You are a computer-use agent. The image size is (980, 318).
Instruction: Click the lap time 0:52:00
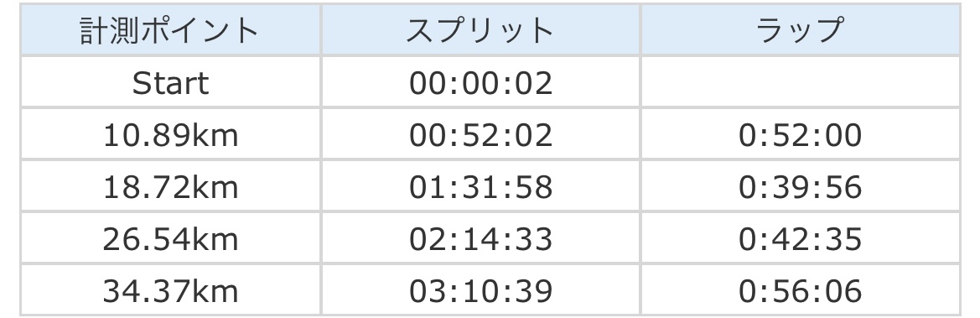801,135
